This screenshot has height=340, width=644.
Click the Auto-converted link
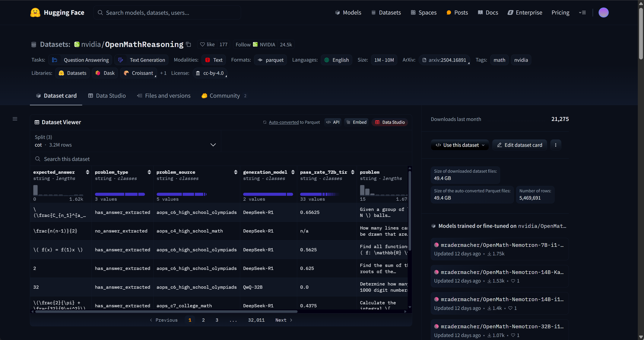pyautogui.click(x=283, y=122)
